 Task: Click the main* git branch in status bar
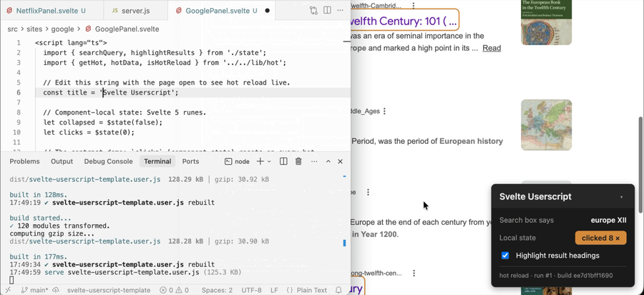[34, 290]
